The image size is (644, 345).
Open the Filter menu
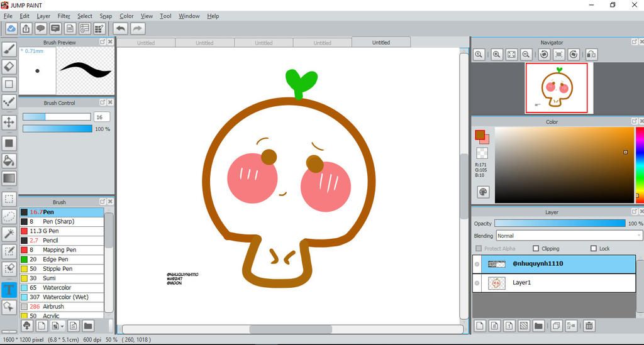[x=64, y=16]
